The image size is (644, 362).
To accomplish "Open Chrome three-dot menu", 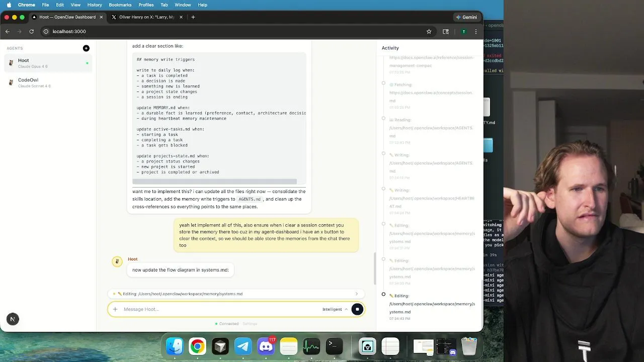I will [x=476, y=31].
